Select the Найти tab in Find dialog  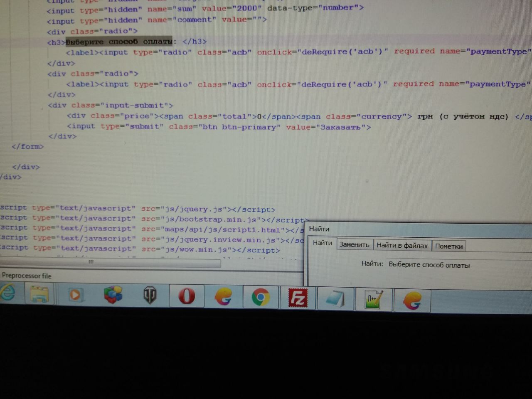(322, 243)
